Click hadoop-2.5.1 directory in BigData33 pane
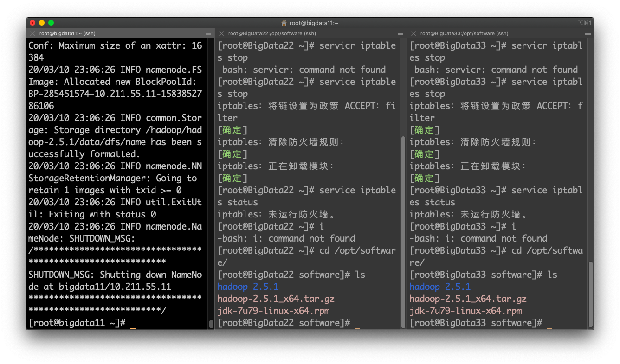This screenshot has height=364, width=620. pos(440,287)
